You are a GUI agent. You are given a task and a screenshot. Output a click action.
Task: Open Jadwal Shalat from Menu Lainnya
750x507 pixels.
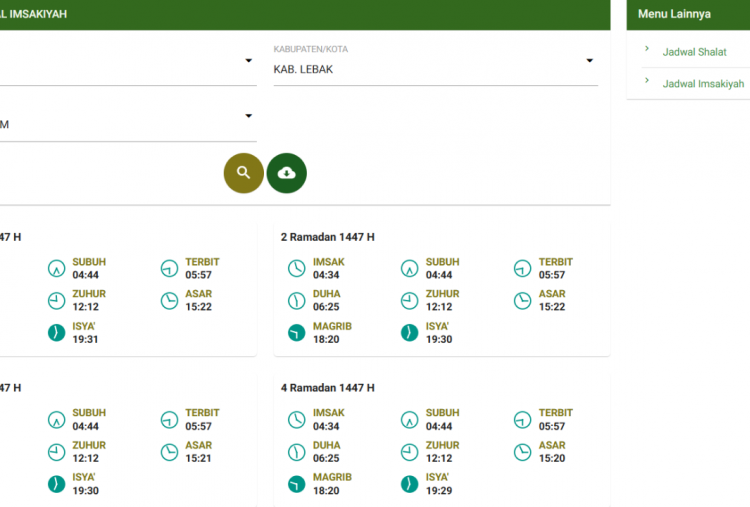click(x=694, y=51)
